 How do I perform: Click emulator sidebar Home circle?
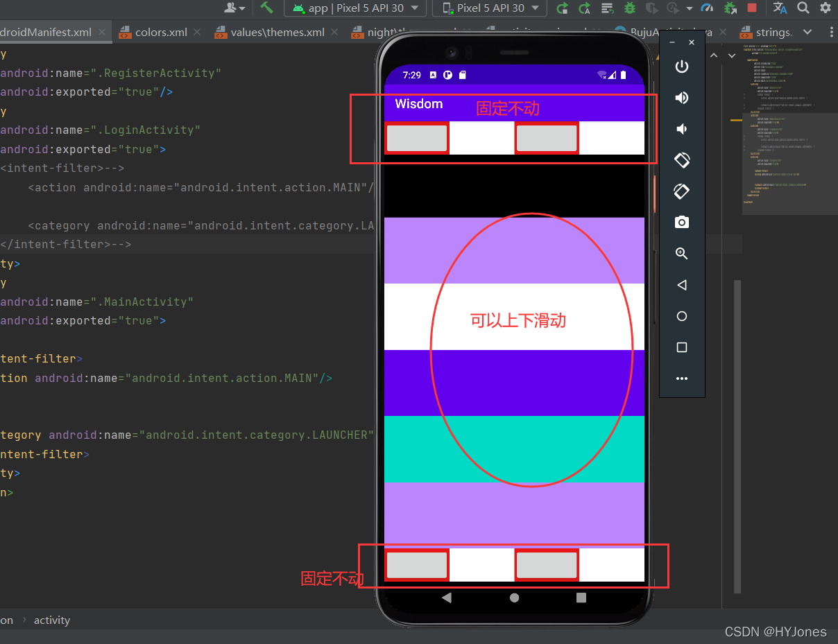682,316
